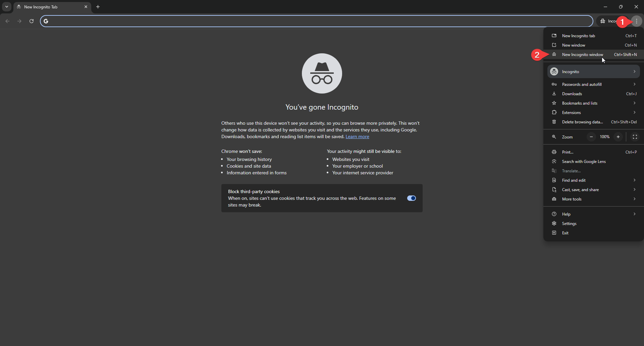Expand the Extensions submenu
Image resolution: width=644 pixels, height=346 pixels.
click(594, 113)
